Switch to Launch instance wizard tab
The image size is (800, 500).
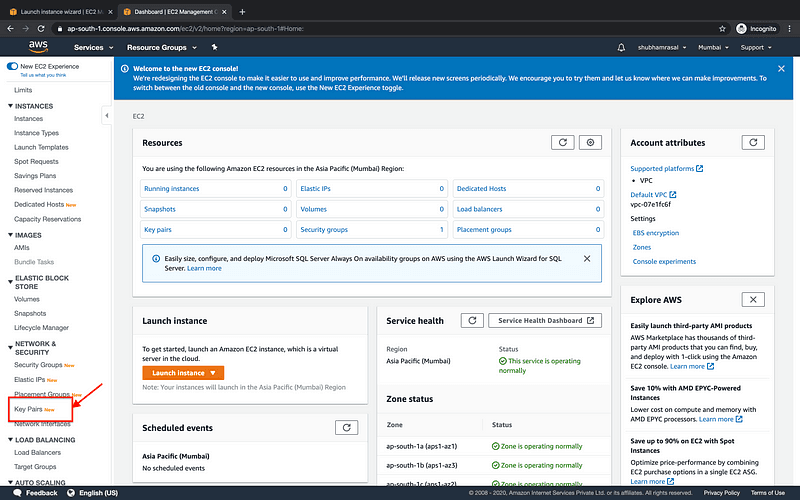coord(60,12)
